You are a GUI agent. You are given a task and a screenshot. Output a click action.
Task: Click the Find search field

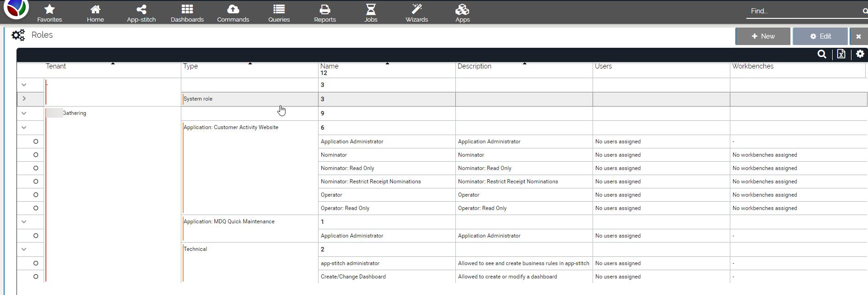[803, 11]
